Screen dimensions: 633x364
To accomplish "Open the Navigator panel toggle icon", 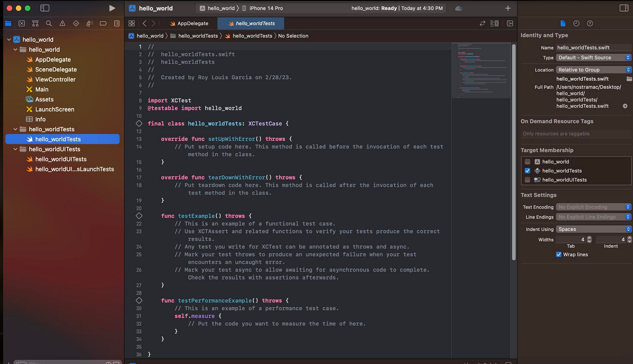I will pos(45,8).
